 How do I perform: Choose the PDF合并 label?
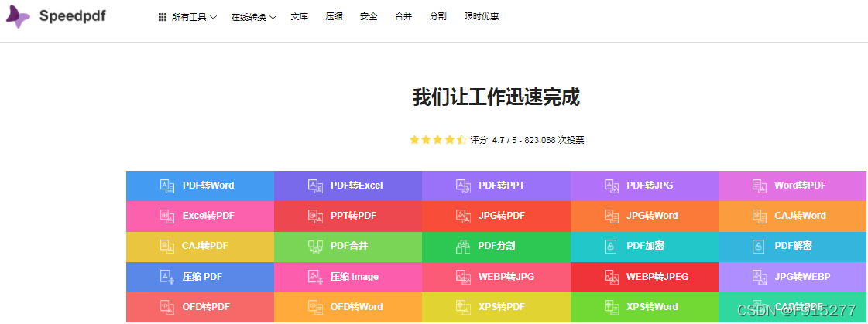pos(349,246)
